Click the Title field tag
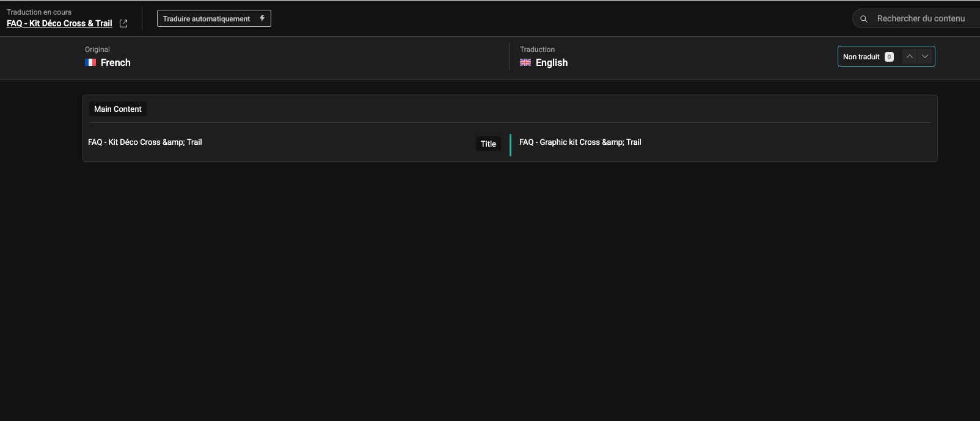 [x=488, y=144]
